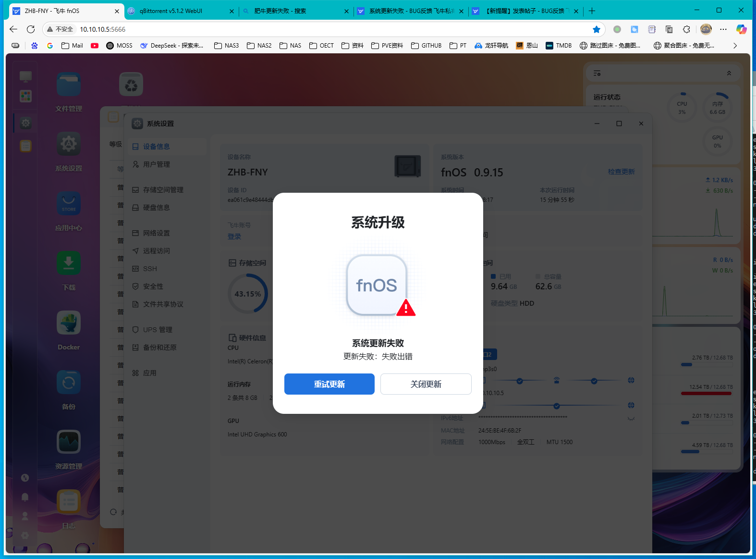Open the PVE资料 bookmarks folder
The image size is (756, 559).
[x=387, y=46]
